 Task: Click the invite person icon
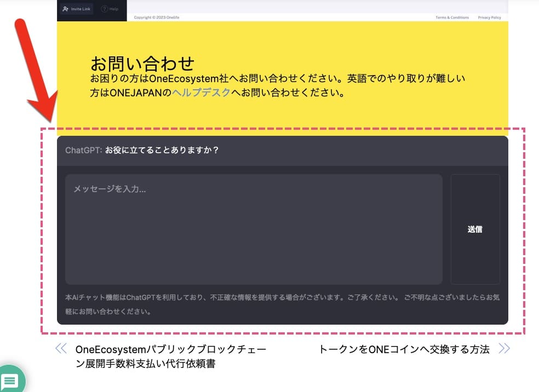click(x=66, y=9)
